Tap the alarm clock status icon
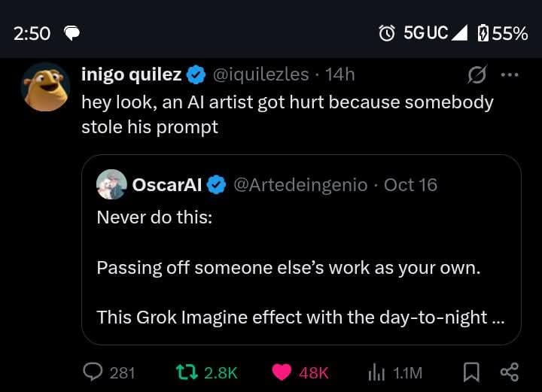542x392 pixels. coord(387,33)
